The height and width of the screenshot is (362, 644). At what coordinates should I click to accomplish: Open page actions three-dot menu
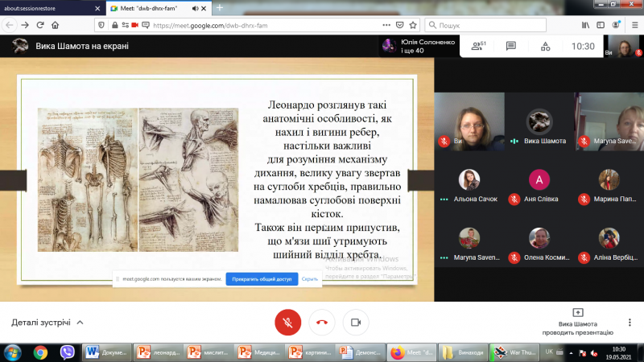(x=386, y=25)
